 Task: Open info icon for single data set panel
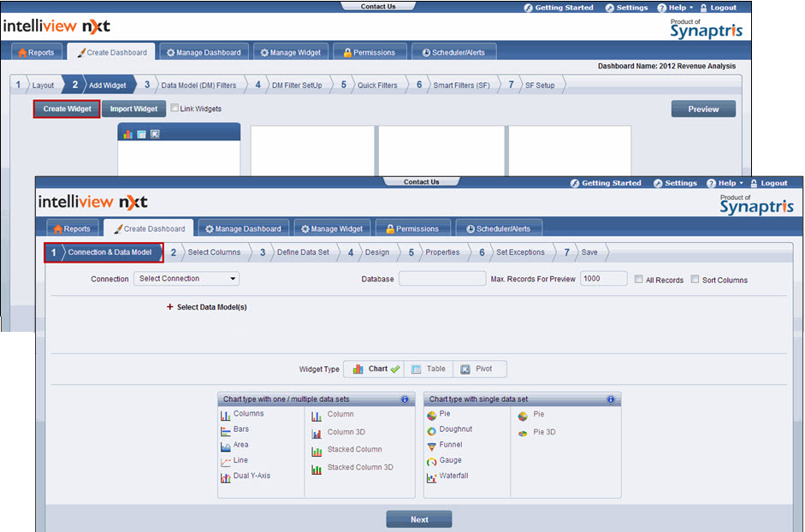pos(611,399)
